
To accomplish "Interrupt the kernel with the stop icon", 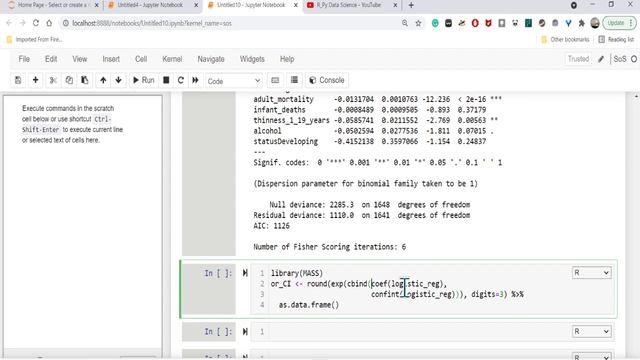I will [x=166, y=80].
